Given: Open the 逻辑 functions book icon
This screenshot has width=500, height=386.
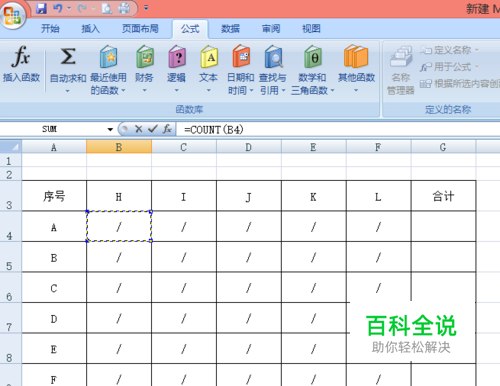Looking at the screenshot, I should click(177, 57).
